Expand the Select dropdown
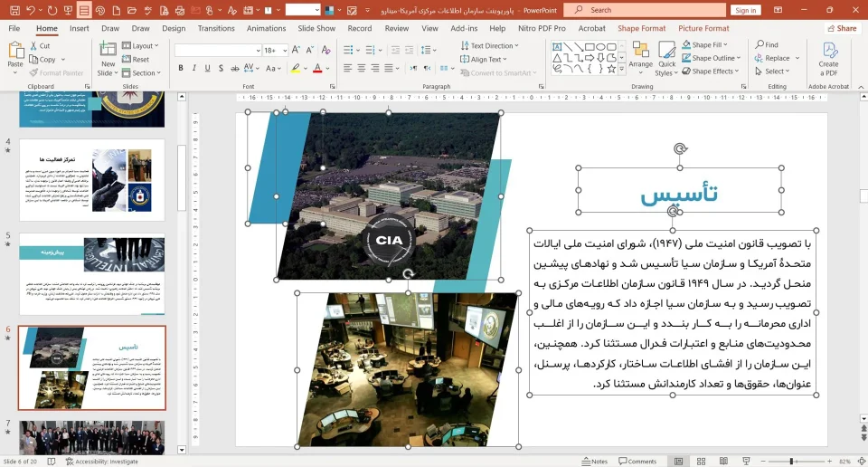The image size is (868, 467). (772, 71)
